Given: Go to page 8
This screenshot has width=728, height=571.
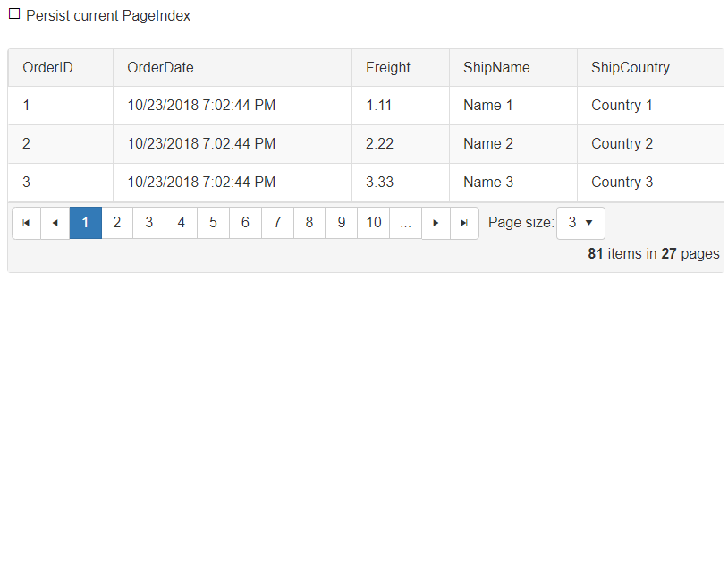Looking at the screenshot, I should pos(309,223).
